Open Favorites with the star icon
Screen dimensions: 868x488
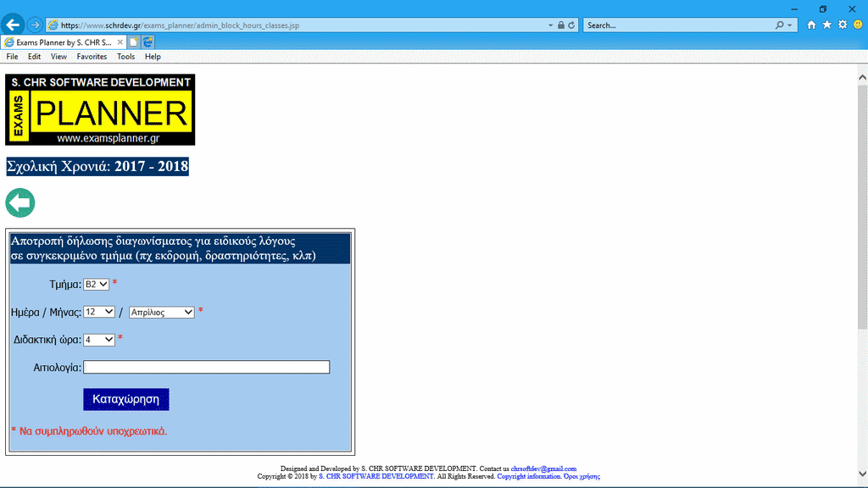coord(826,25)
